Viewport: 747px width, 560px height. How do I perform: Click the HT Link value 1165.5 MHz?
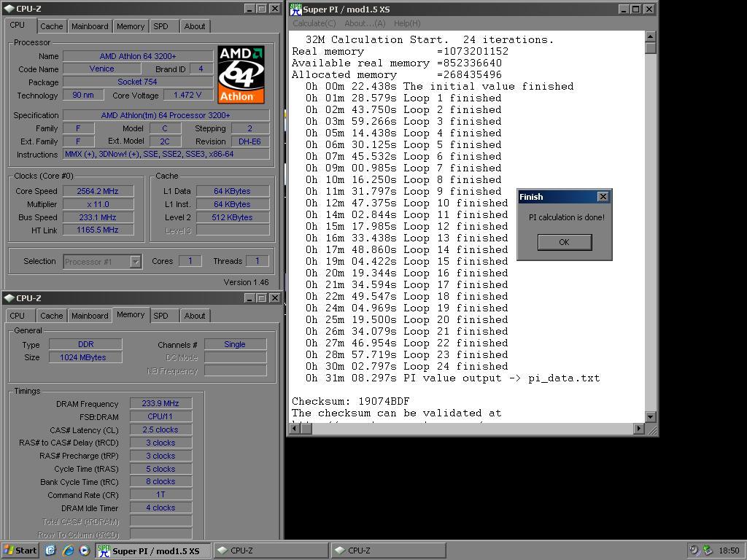point(98,230)
